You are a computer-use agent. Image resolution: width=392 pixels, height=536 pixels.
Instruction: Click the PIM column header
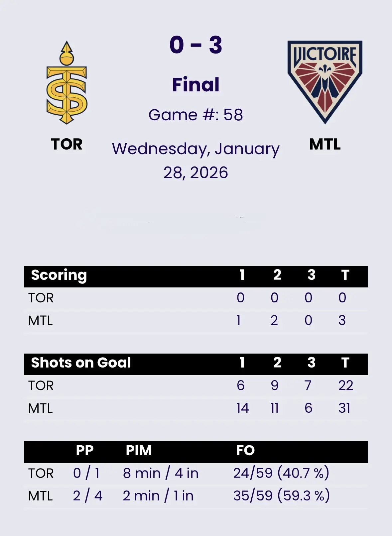click(x=139, y=451)
